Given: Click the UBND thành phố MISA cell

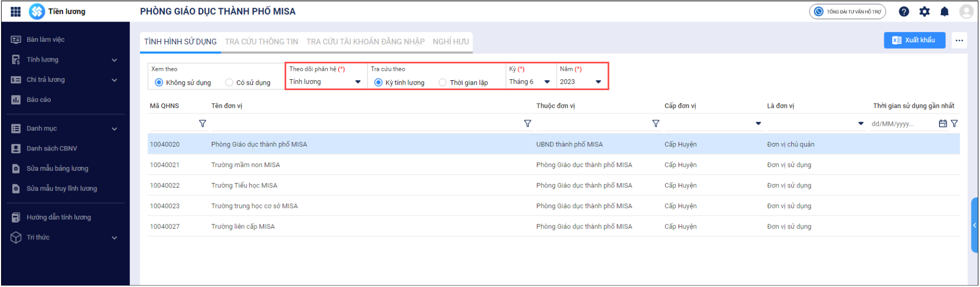Looking at the screenshot, I should tap(569, 145).
